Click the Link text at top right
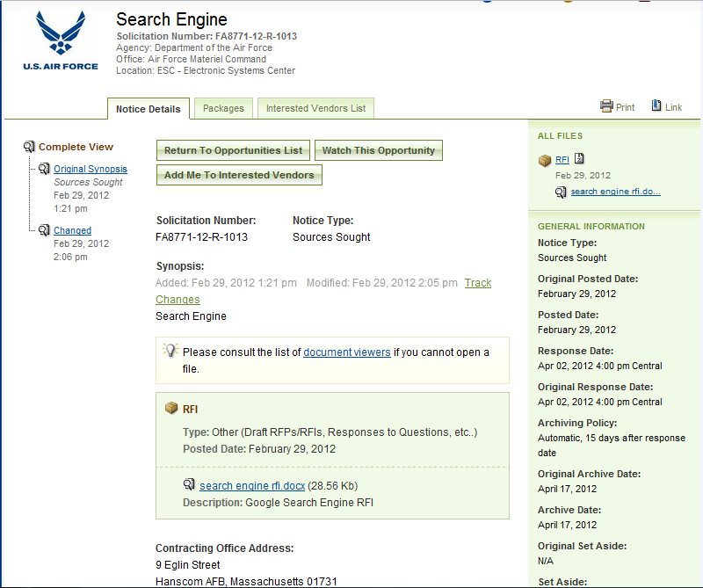Image resolution: width=703 pixels, height=588 pixels. point(673,107)
